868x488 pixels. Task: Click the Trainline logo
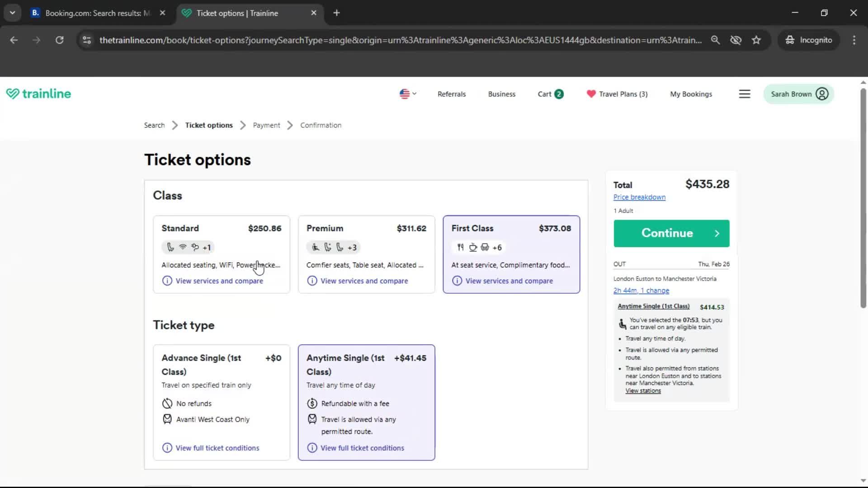[38, 94]
